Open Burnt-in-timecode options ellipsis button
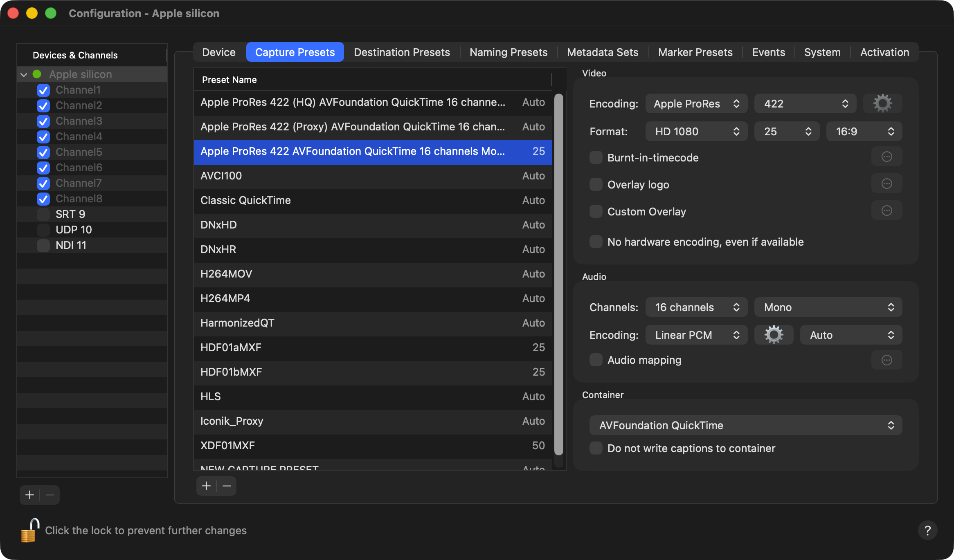This screenshot has height=560, width=954. pyautogui.click(x=886, y=157)
